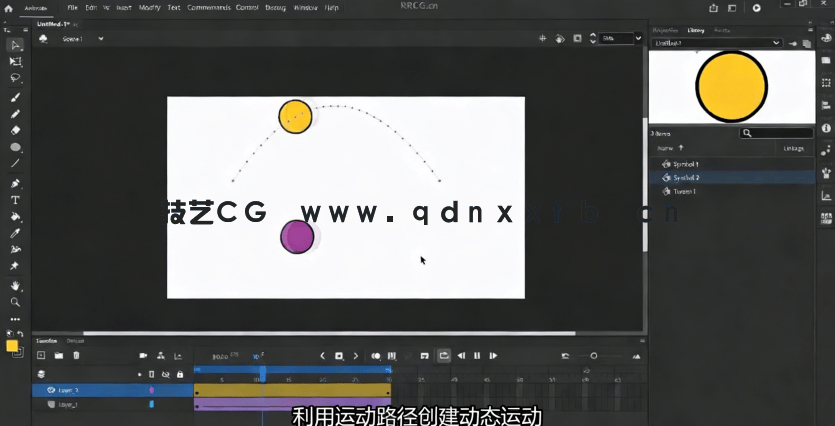Select the Selection arrow tool

(x=15, y=45)
